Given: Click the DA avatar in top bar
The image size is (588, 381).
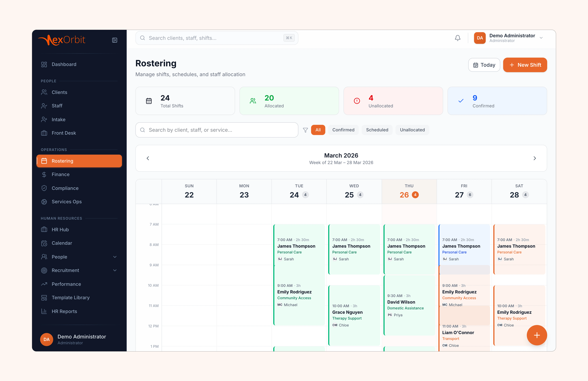Looking at the screenshot, I should pos(480,38).
